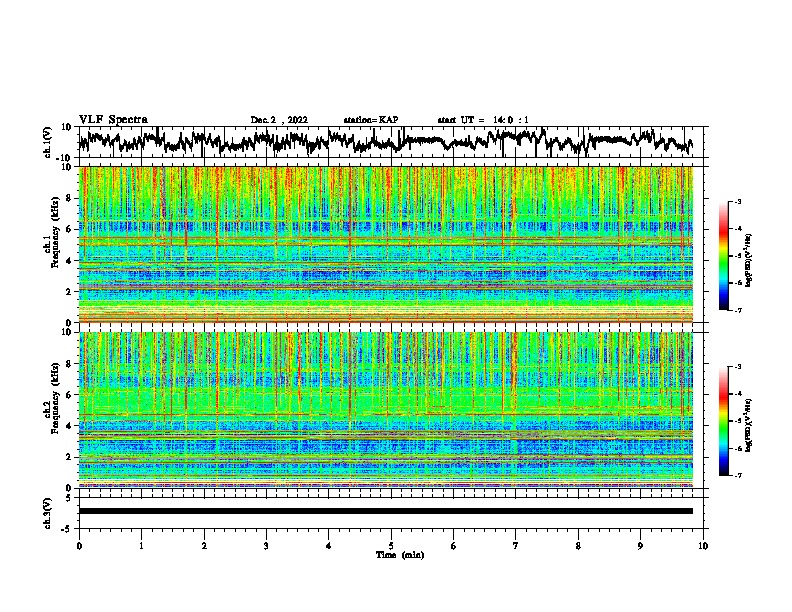
Task: Click the ch.2 'Frequency (kHz)' axis label
Action: [x=55, y=398]
